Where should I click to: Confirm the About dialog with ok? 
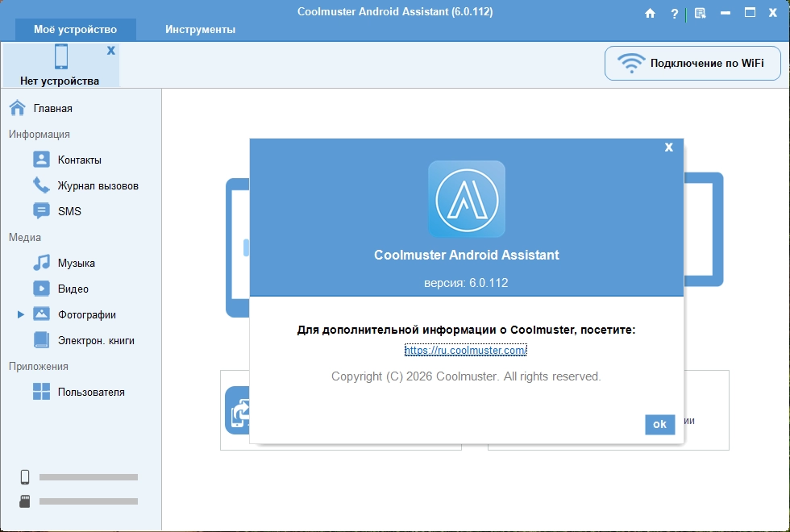[659, 424]
